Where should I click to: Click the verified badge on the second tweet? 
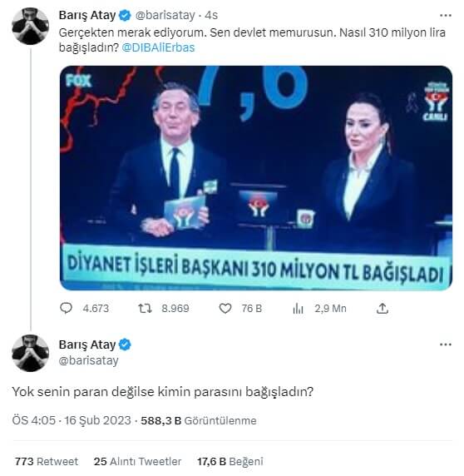tap(125, 345)
